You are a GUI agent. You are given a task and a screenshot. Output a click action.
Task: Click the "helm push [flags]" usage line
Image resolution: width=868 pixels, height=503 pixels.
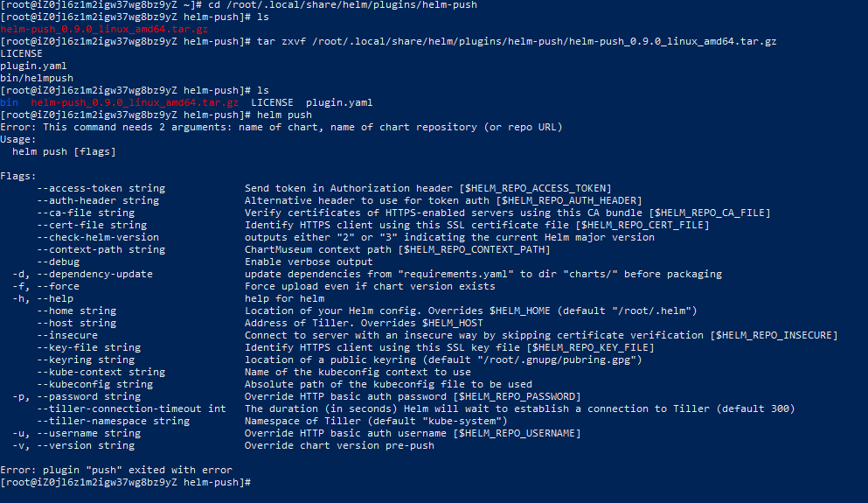coord(64,151)
